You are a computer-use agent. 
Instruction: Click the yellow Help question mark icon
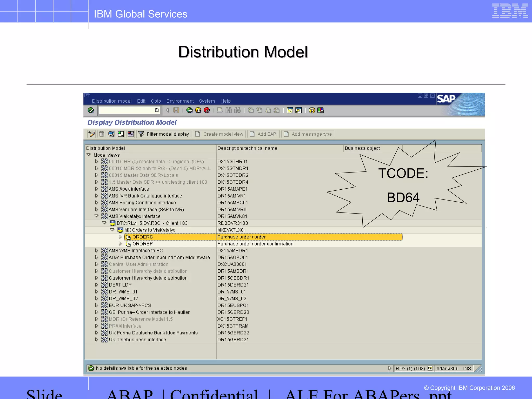(x=312, y=110)
